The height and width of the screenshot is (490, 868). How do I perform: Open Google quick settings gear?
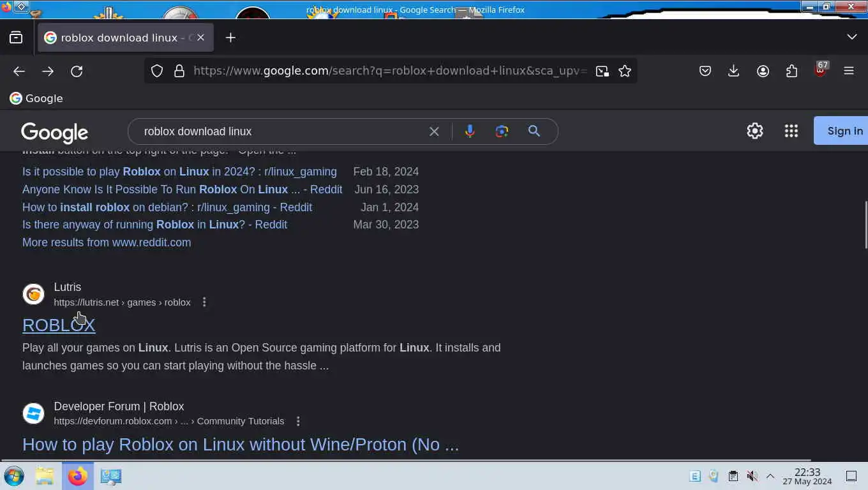point(755,131)
